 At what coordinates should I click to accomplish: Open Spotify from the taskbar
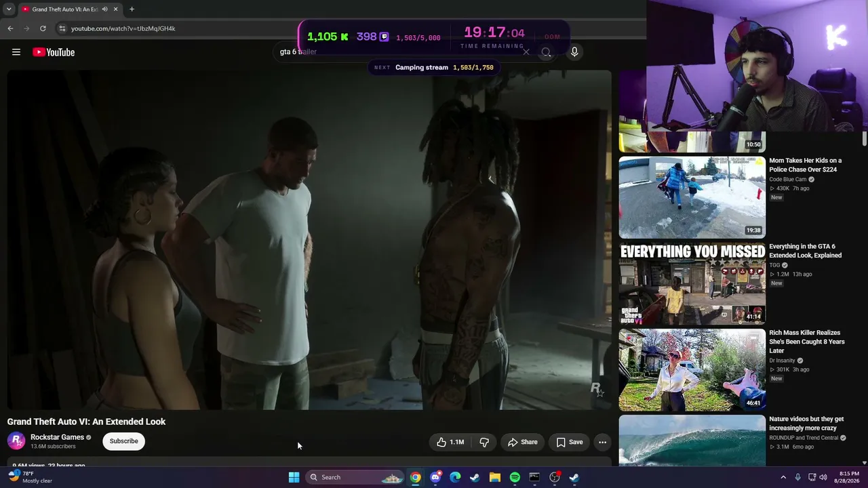point(515,477)
